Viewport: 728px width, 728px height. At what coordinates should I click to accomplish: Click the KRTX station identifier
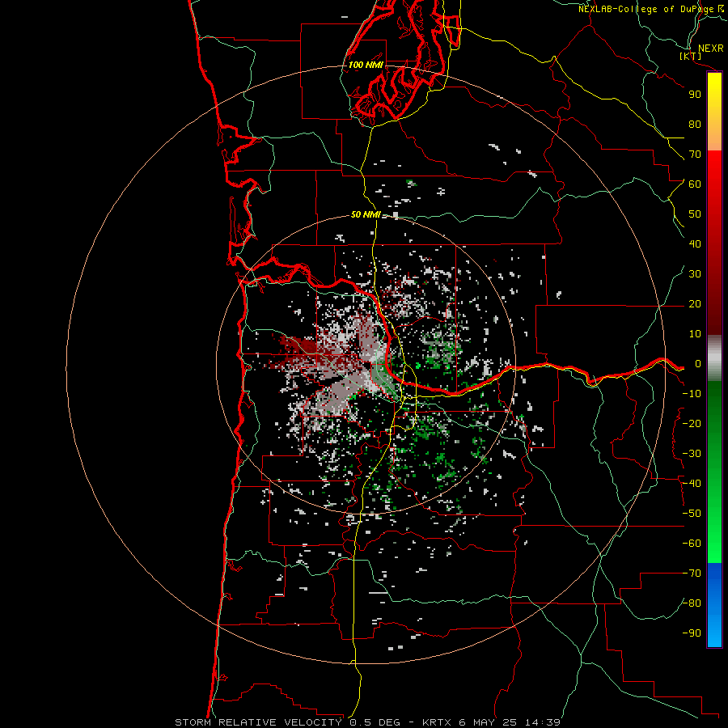437,722
